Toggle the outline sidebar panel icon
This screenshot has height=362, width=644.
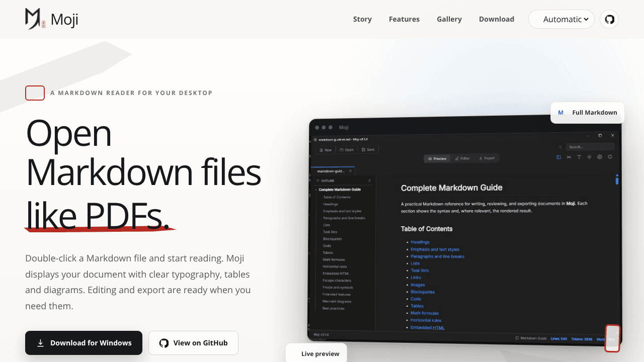tap(558, 157)
